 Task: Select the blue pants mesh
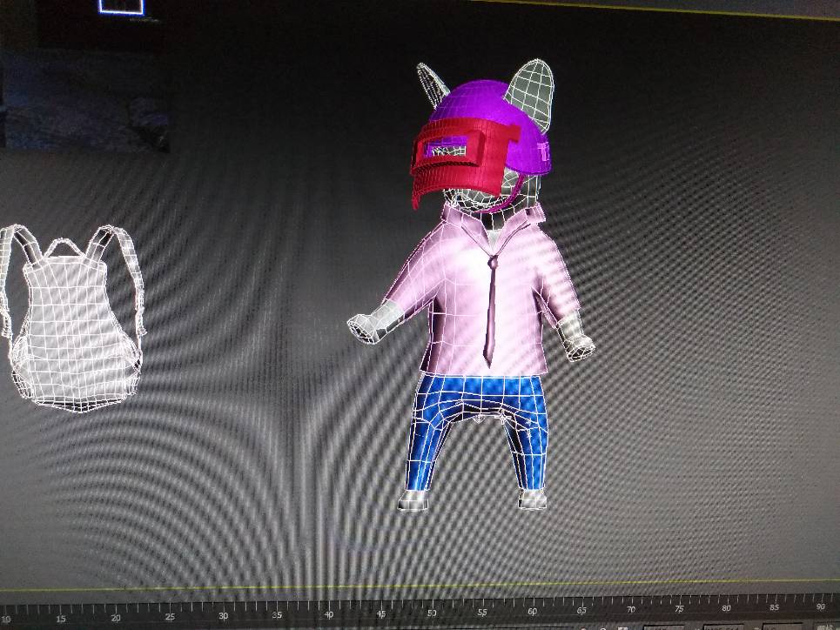coord(477,432)
